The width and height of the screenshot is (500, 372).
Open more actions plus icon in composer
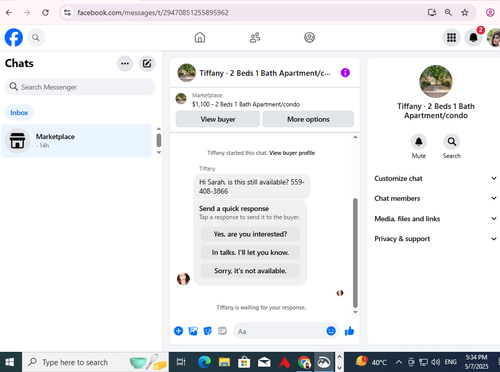pos(179,331)
